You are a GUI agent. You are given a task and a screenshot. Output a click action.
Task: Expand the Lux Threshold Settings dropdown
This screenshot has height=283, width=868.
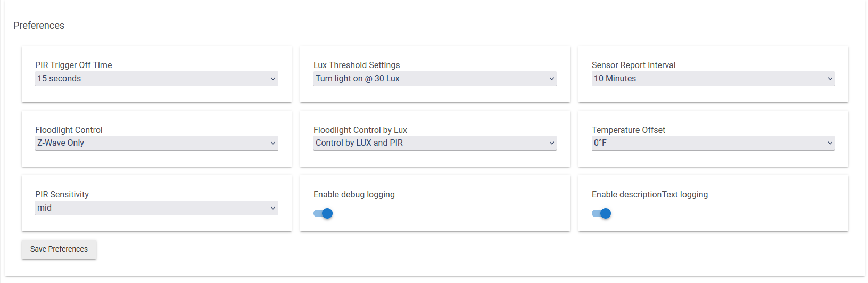435,79
